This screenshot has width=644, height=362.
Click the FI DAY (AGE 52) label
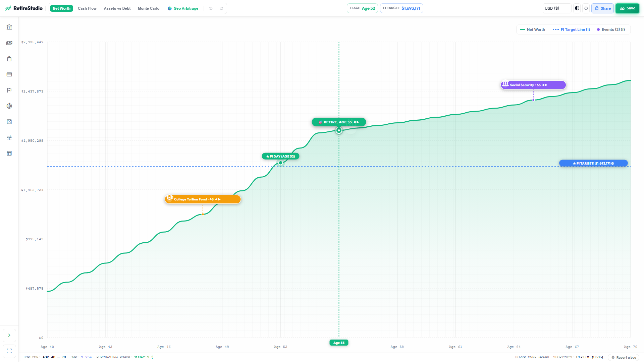pos(280,156)
